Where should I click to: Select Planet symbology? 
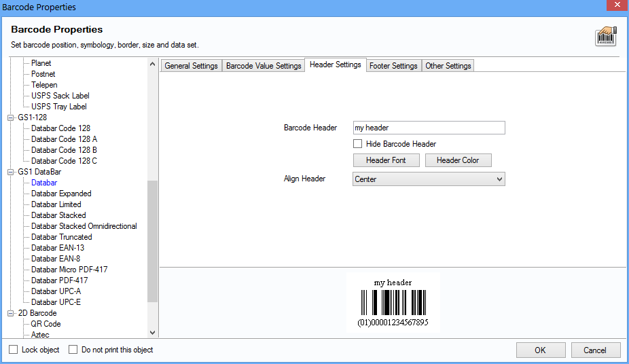coord(41,63)
